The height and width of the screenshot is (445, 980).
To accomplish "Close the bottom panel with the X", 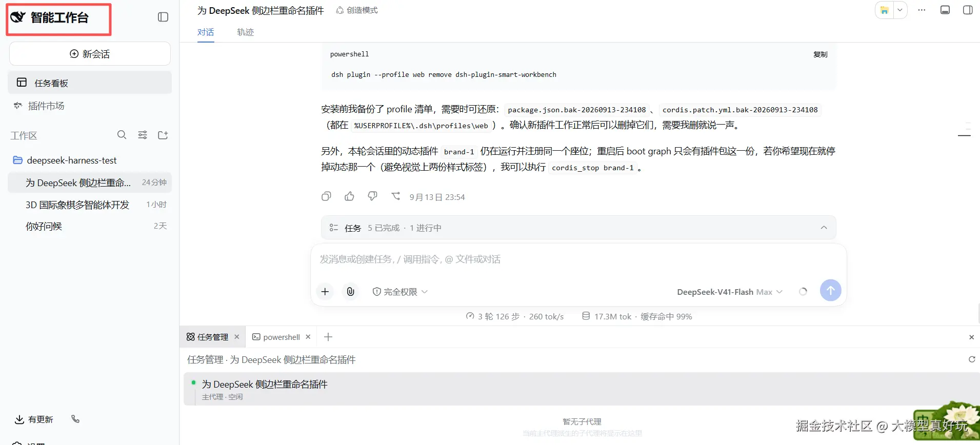I will (971, 337).
